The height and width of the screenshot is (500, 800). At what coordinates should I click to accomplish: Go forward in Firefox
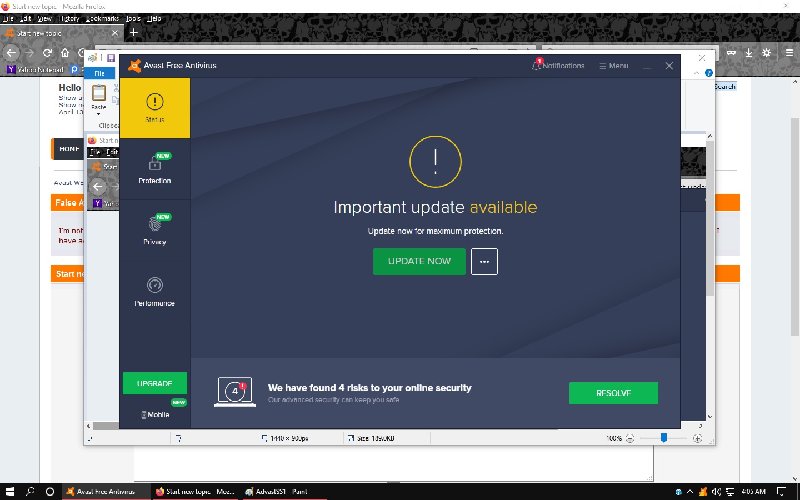30,53
